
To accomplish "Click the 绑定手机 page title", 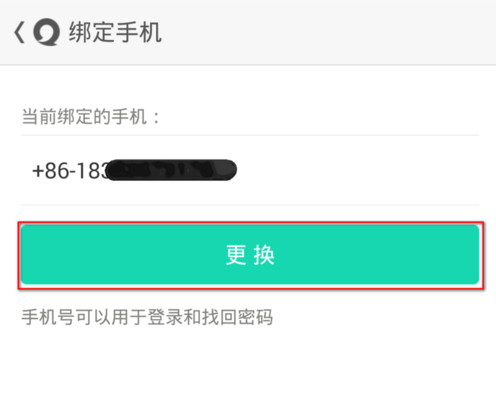I will coord(115,32).
